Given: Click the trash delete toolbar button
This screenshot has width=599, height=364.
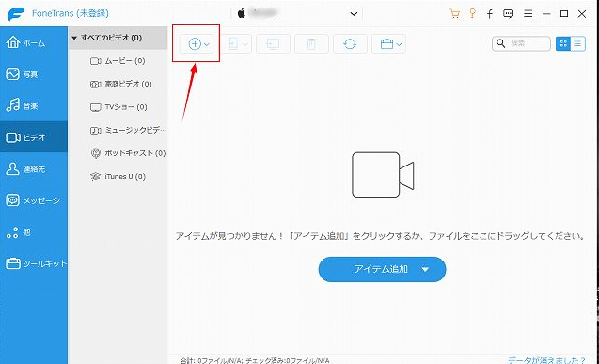Looking at the screenshot, I should 312,44.
